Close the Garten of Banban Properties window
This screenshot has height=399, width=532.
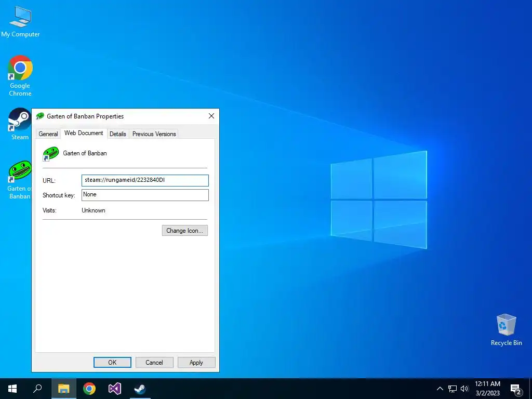pyautogui.click(x=211, y=116)
